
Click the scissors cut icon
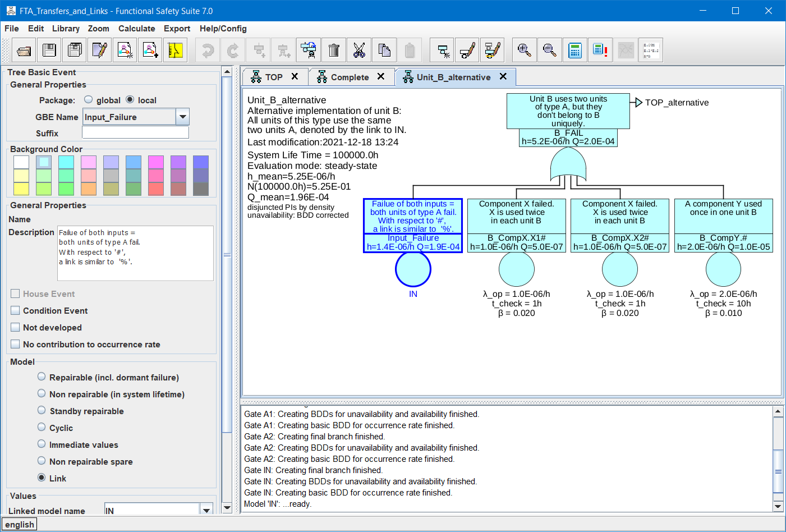click(x=359, y=51)
